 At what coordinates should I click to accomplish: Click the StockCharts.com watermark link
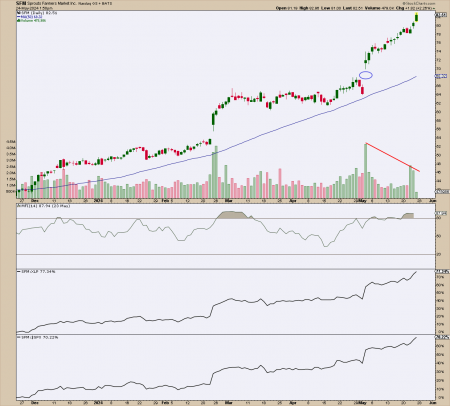[x=419, y=3]
